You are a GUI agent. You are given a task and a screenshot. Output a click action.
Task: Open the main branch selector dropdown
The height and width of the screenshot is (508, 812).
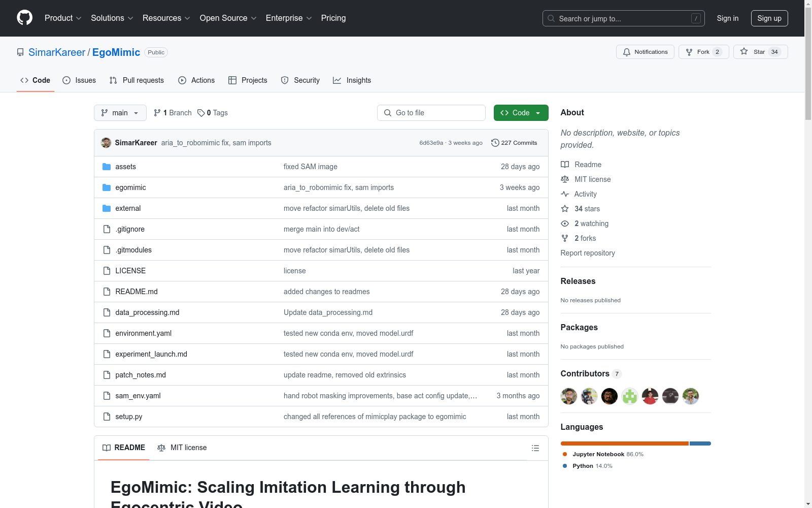120,113
